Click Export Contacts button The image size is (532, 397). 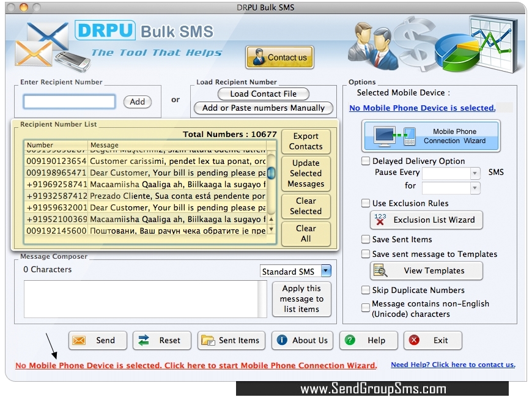pyautogui.click(x=306, y=141)
